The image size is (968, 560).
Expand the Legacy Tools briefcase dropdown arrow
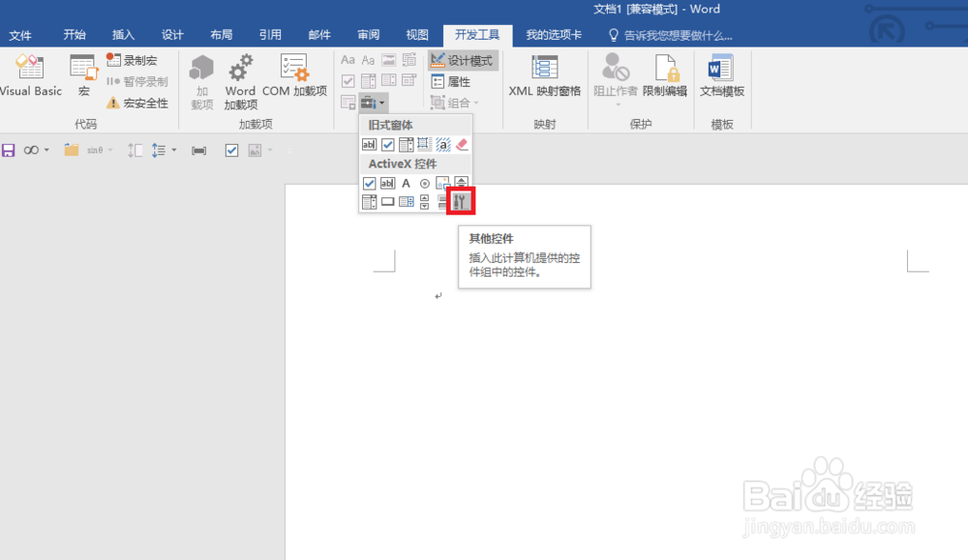(x=382, y=103)
